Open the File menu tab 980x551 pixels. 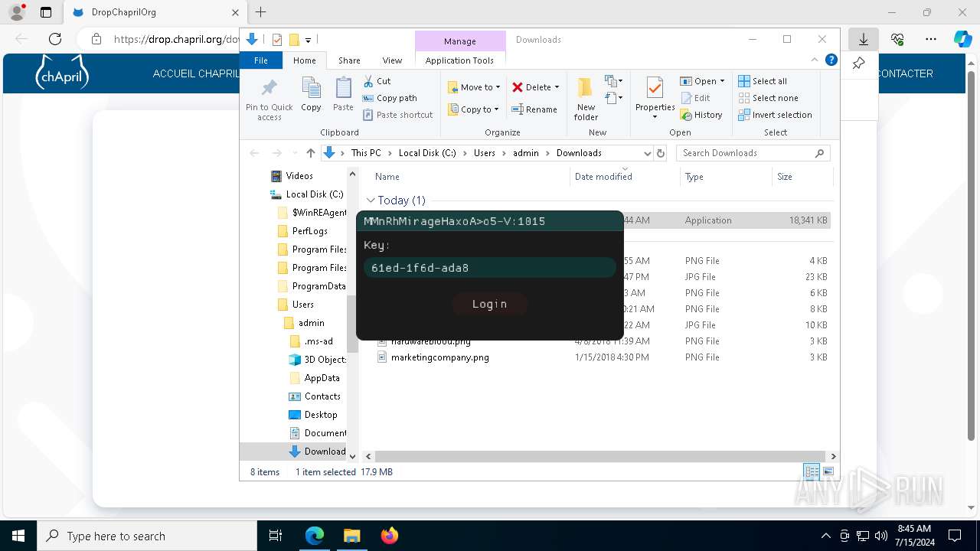coord(261,60)
